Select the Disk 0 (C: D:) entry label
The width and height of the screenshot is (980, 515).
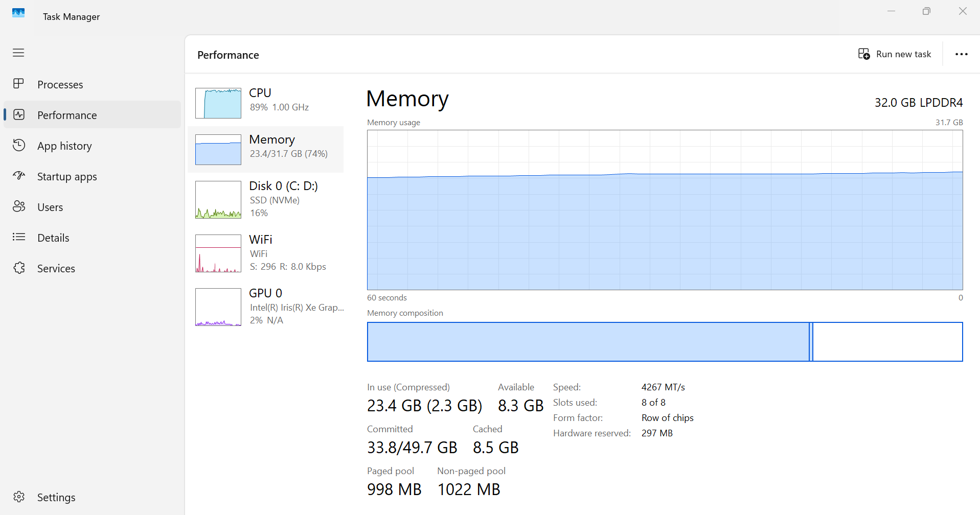tap(283, 186)
